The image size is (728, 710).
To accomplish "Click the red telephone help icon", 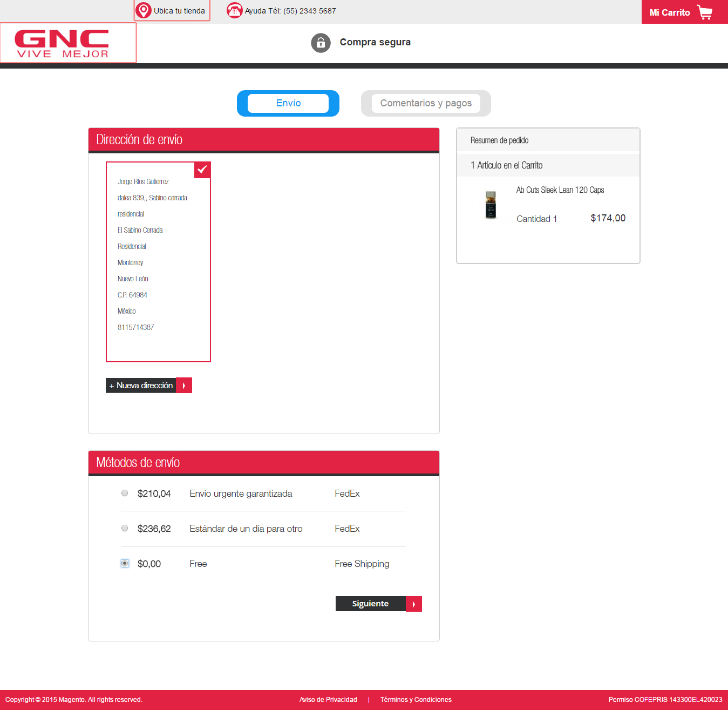I will click(234, 11).
